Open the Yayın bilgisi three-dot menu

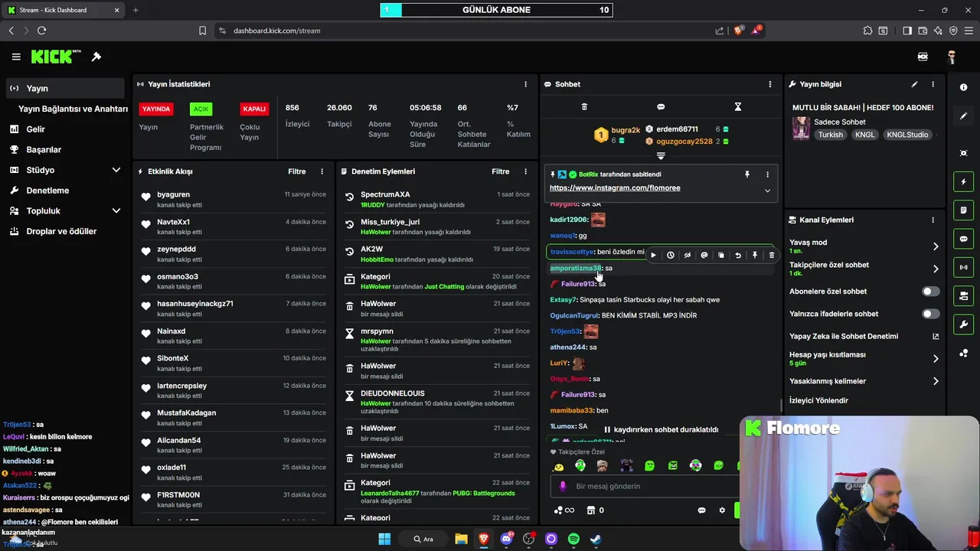pyautogui.click(x=933, y=84)
